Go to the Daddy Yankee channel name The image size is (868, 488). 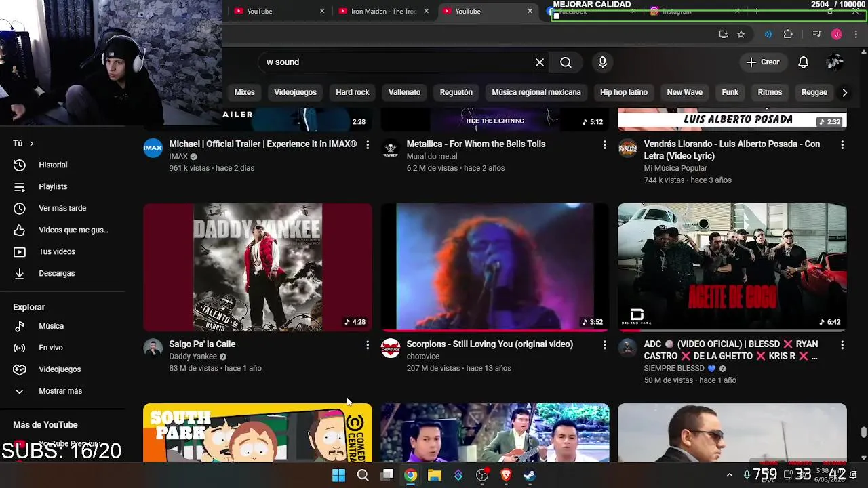click(193, 357)
